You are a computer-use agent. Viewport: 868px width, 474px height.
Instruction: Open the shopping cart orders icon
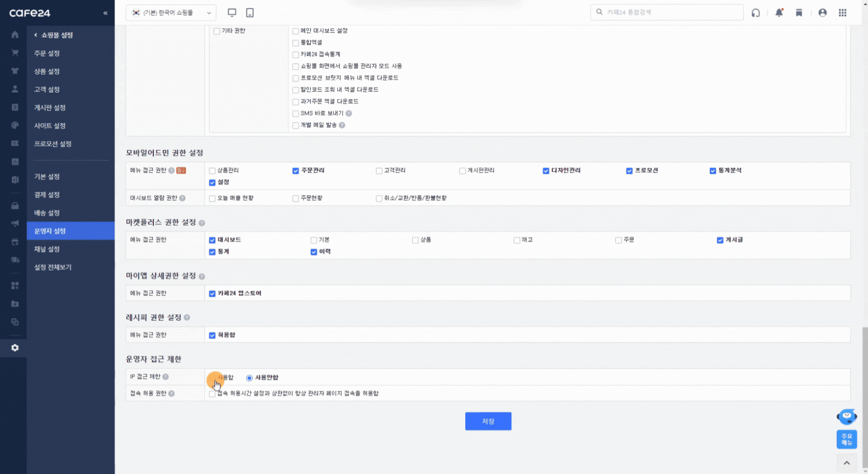(x=15, y=53)
